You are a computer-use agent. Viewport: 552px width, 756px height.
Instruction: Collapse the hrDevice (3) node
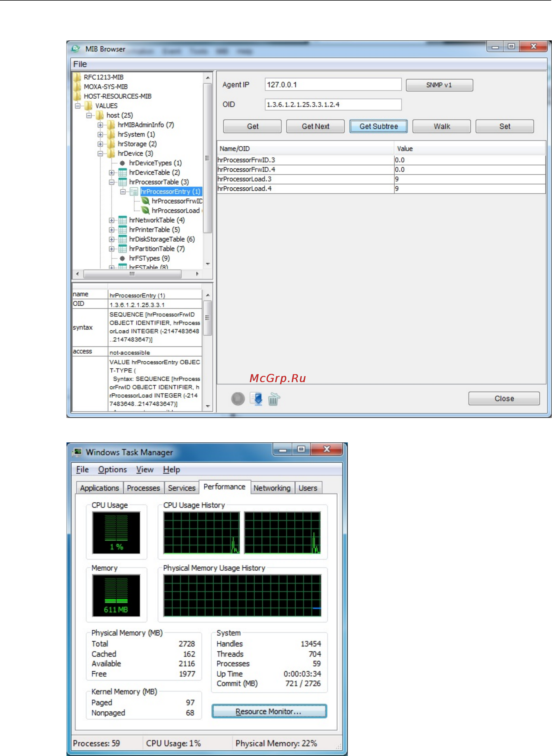(100, 154)
